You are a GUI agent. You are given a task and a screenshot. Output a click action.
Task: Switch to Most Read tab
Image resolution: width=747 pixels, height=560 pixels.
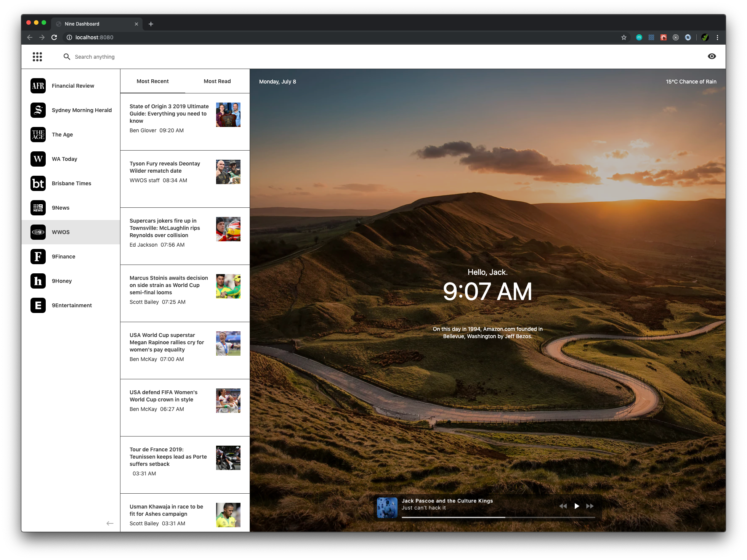tap(216, 81)
